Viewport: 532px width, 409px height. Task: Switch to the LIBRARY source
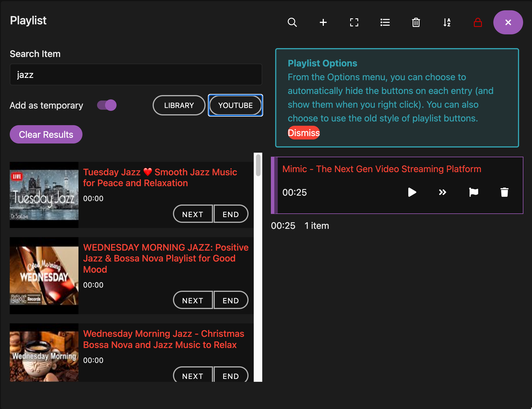click(x=179, y=105)
